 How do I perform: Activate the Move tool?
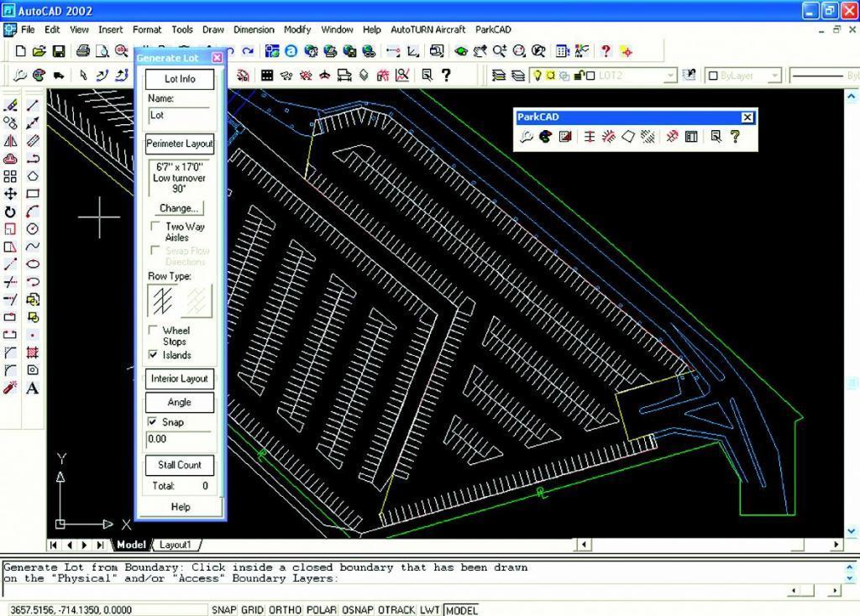tap(10, 194)
